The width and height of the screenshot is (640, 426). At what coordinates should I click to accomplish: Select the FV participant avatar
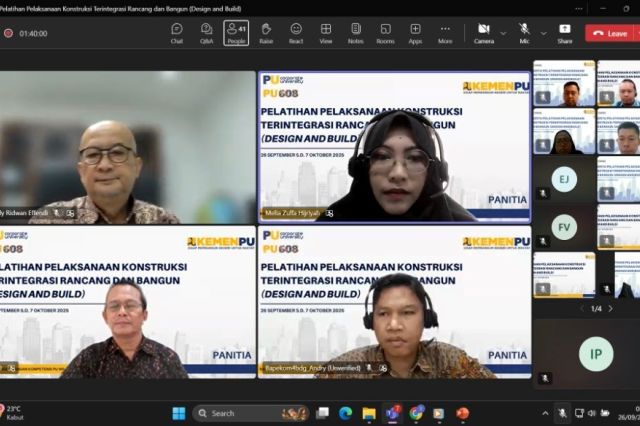564,227
